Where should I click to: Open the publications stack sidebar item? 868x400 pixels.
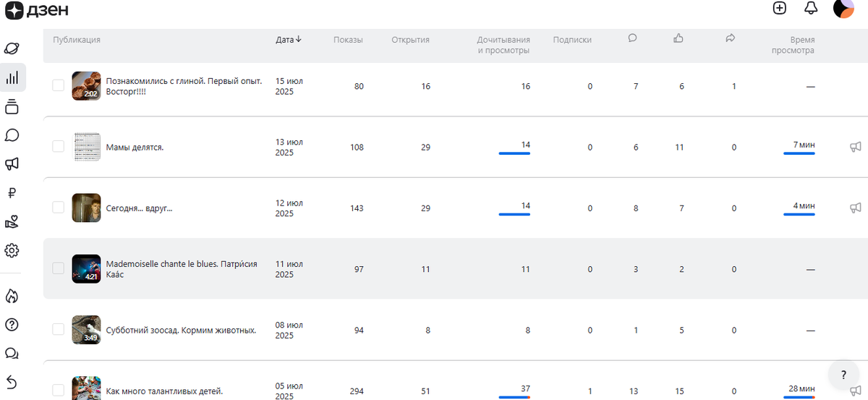pyautogui.click(x=12, y=107)
